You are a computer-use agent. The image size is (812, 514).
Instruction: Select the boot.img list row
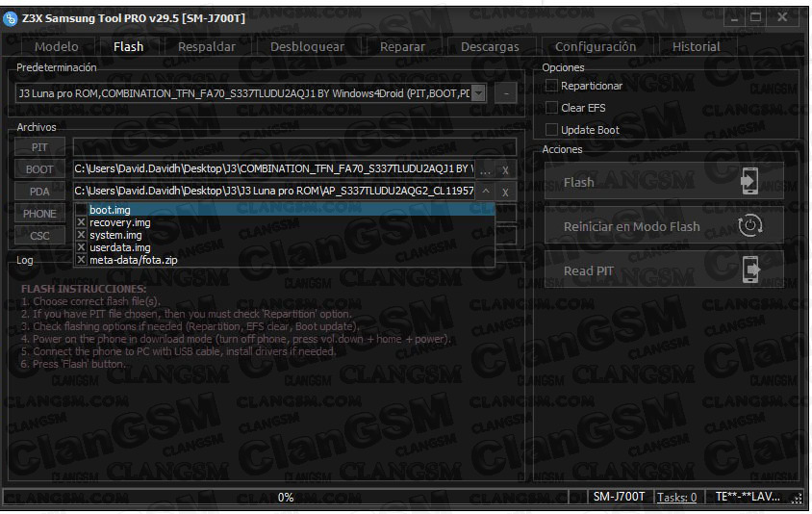[285, 210]
